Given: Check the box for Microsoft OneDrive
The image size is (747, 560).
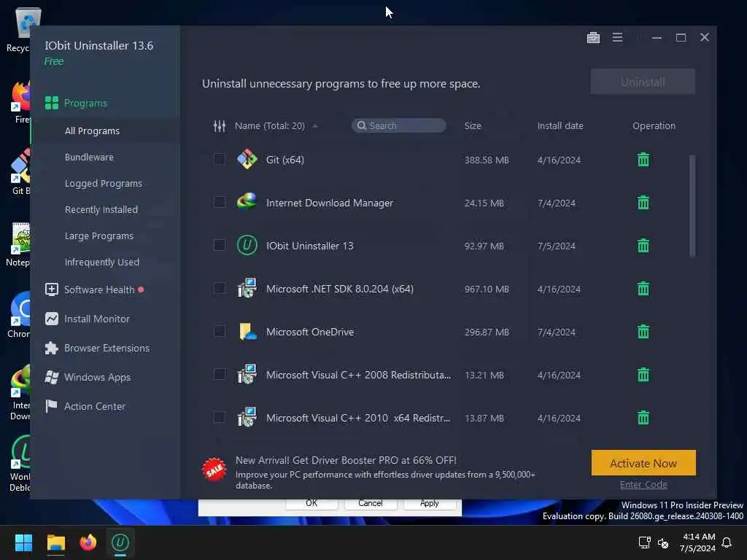Looking at the screenshot, I should (x=219, y=331).
